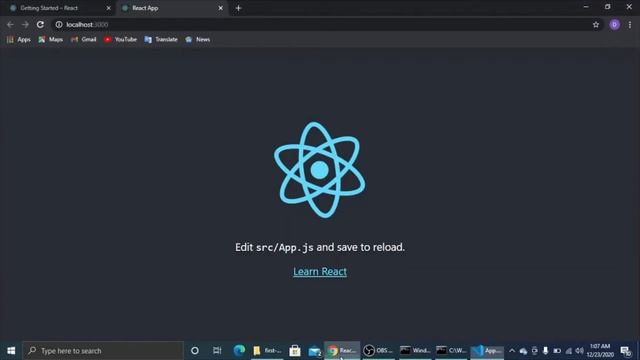The width and height of the screenshot is (640, 360).
Task: Switch to Getting Started – React tab
Action: click(x=60, y=8)
